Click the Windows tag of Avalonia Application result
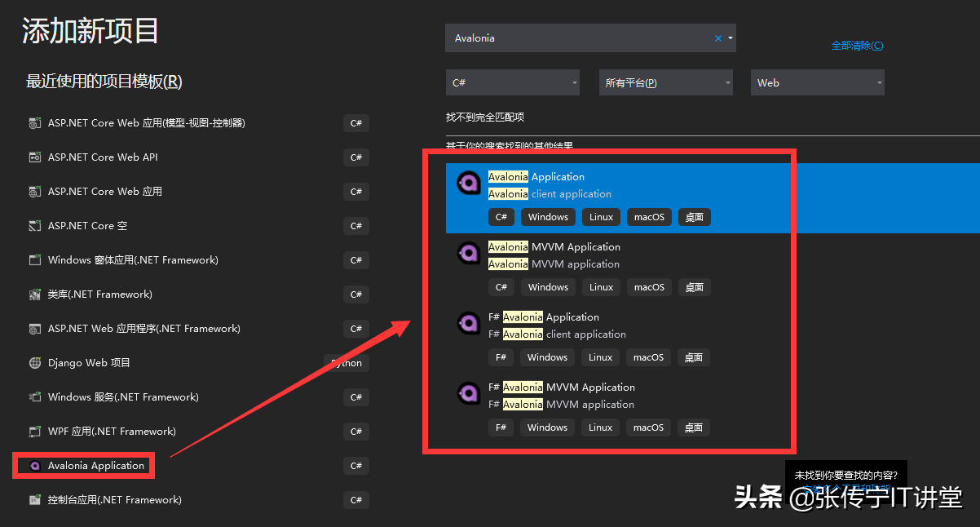Image resolution: width=980 pixels, height=527 pixels. (x=548, y=217)
